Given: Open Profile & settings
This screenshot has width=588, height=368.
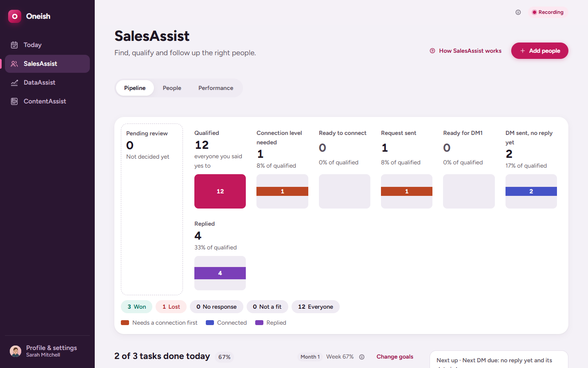Looking at the screenshot, I should pos(47,351).
